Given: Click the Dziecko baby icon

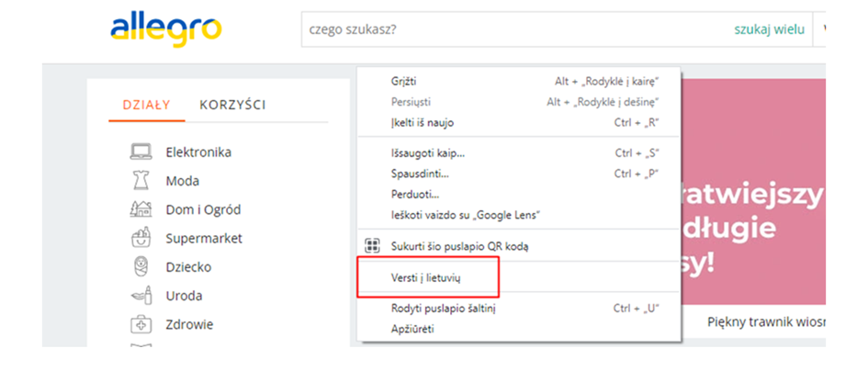Looking at the screenshot, I should [140, 267].
